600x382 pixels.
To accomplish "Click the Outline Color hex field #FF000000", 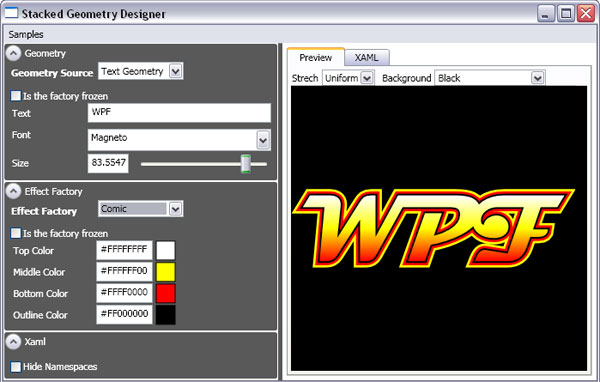I will 124,314.
